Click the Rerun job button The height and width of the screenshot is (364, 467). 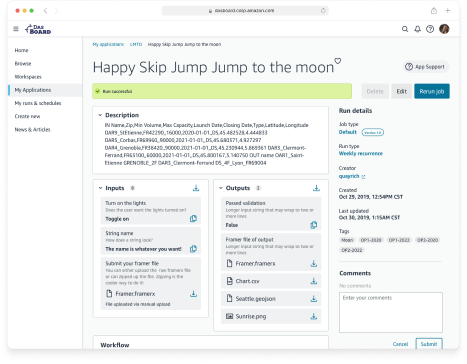pos(432,91)
